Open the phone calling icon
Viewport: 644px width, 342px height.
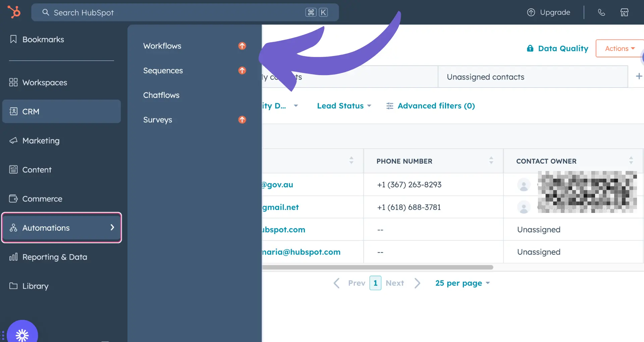(x=601, y=12)
